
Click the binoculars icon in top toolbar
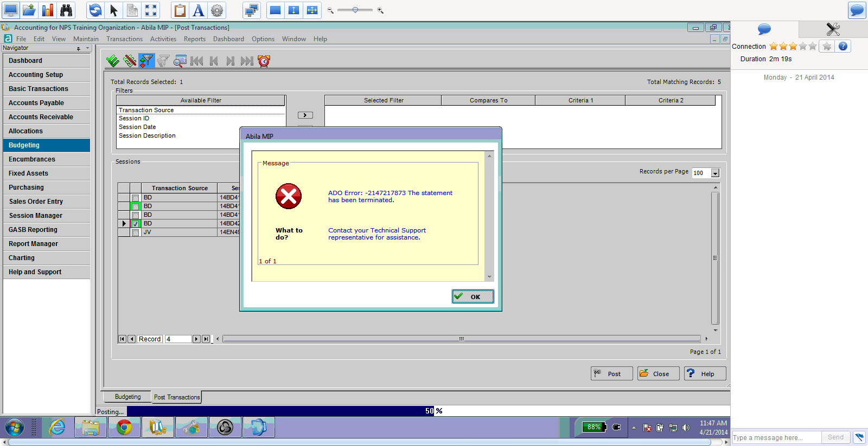coord(66,10)
